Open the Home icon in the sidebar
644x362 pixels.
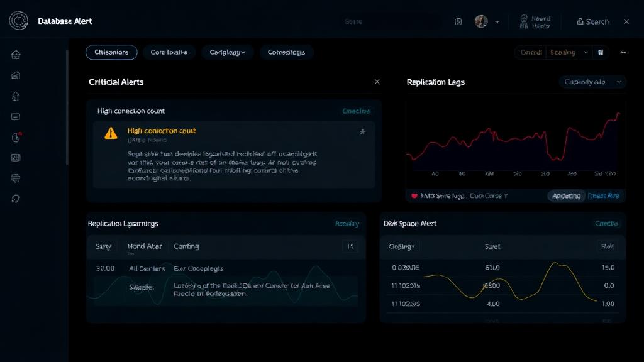pyautogui.click(x=15, y=55)
